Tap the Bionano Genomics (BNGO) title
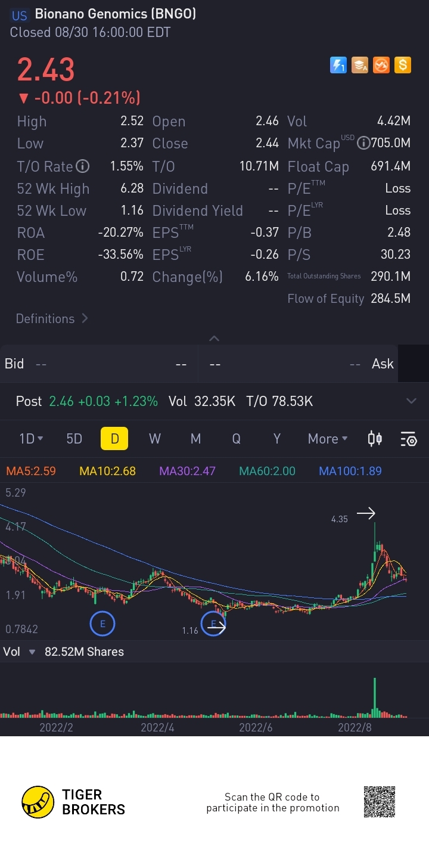 pos(116,14)
